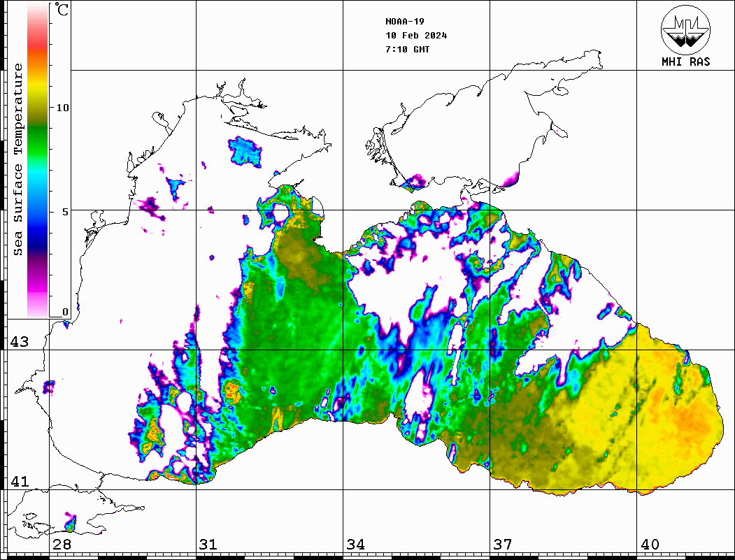Click the "0" tick on color scale
Screen dimensions: 735x560
(65, 312)
